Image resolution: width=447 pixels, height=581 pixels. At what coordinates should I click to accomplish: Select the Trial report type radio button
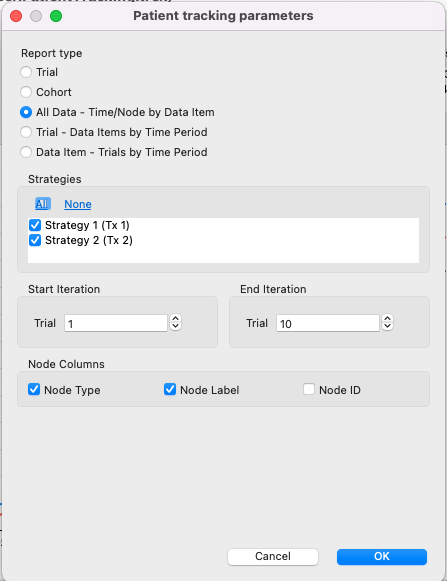[26, 72]
